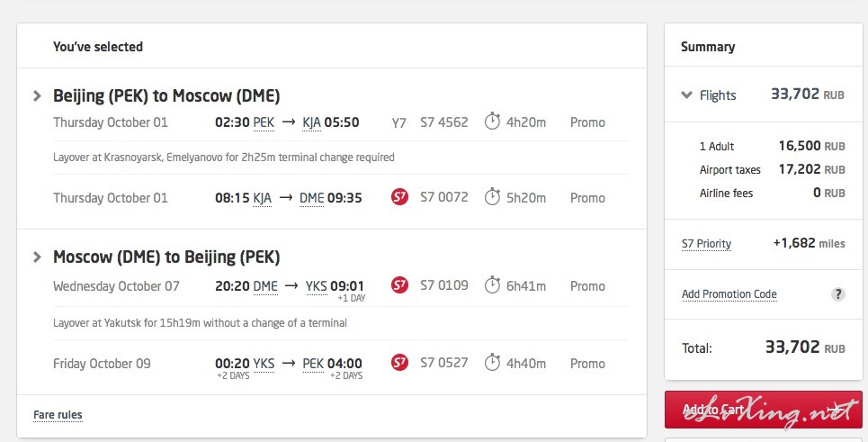Open the promotion code help question mark
The image size is (868, 442).
[x=838, y=294]
